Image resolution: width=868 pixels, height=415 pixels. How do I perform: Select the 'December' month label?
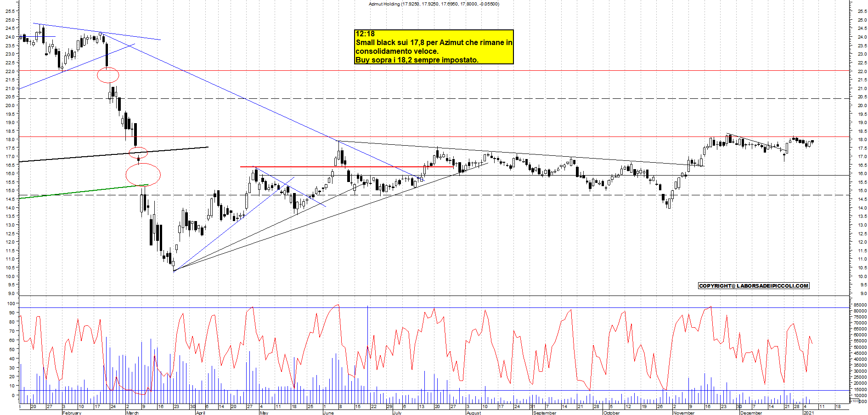[751, 413]
